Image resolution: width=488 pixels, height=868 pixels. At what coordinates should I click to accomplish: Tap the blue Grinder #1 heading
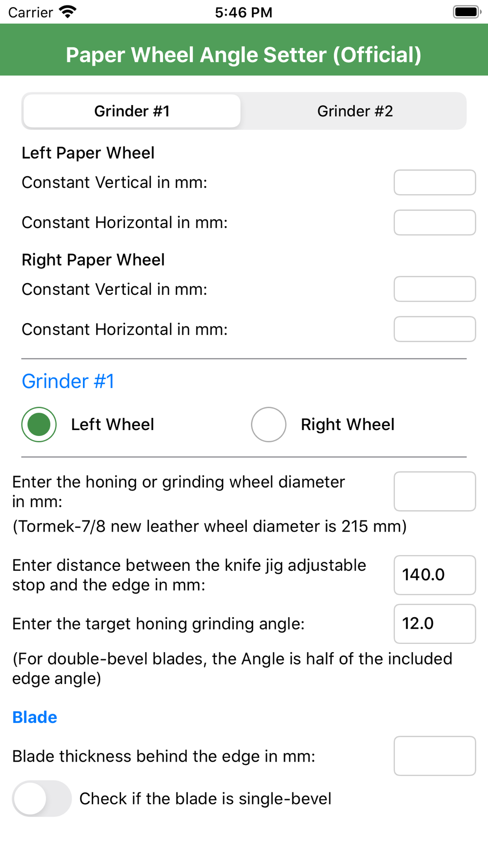(68, 381)
